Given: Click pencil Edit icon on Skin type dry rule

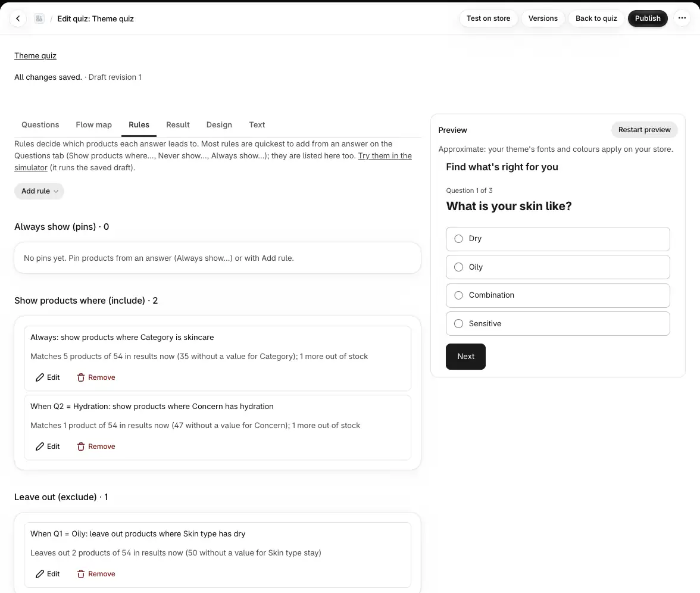Looking at the screenshot, I should (x=40, y=574).
